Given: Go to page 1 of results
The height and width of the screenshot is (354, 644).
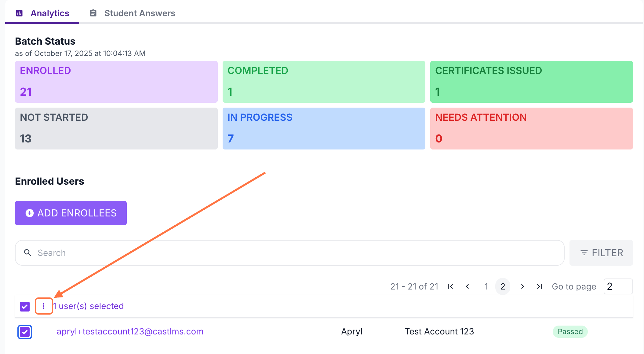Looking at the screenshot, I should pos(486,286).
